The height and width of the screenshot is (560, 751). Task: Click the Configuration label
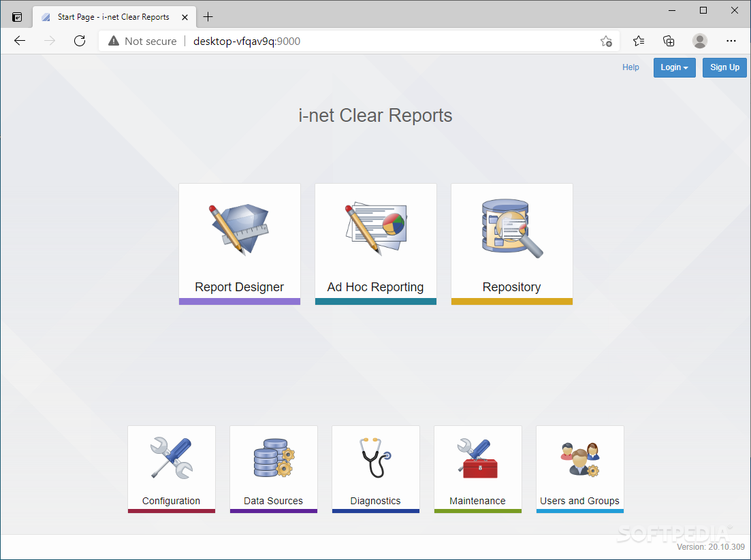point(171,501)
